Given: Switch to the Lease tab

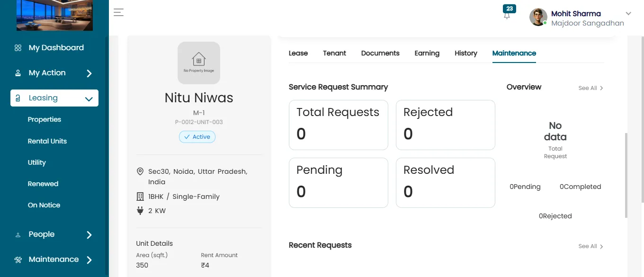Looking at the screenshot, I should click(298, 53).
